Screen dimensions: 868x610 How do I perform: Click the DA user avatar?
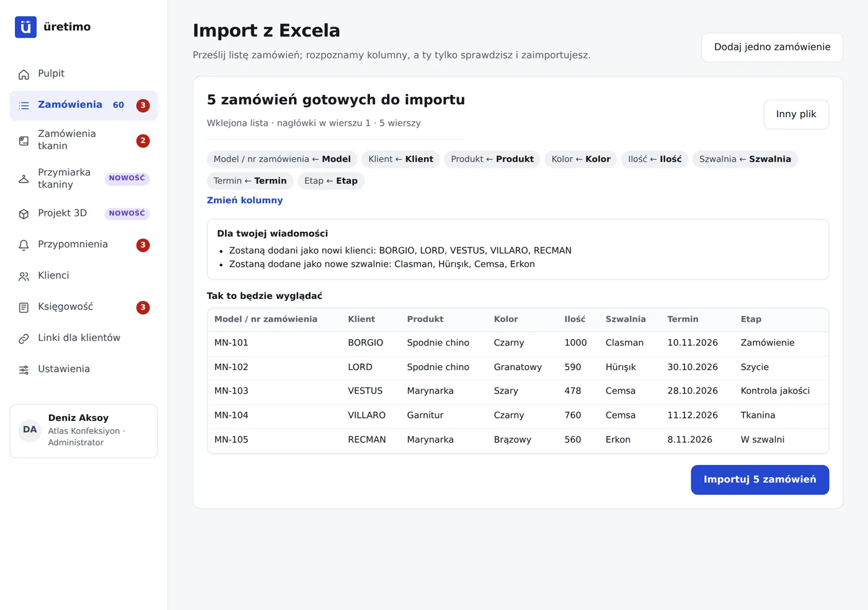(x=30, y=430)
